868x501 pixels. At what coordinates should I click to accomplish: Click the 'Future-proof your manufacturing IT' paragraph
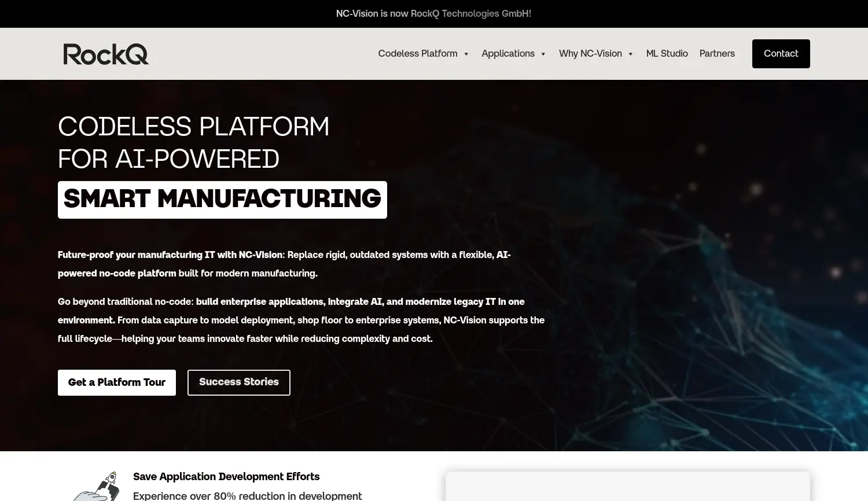(284, 264)
